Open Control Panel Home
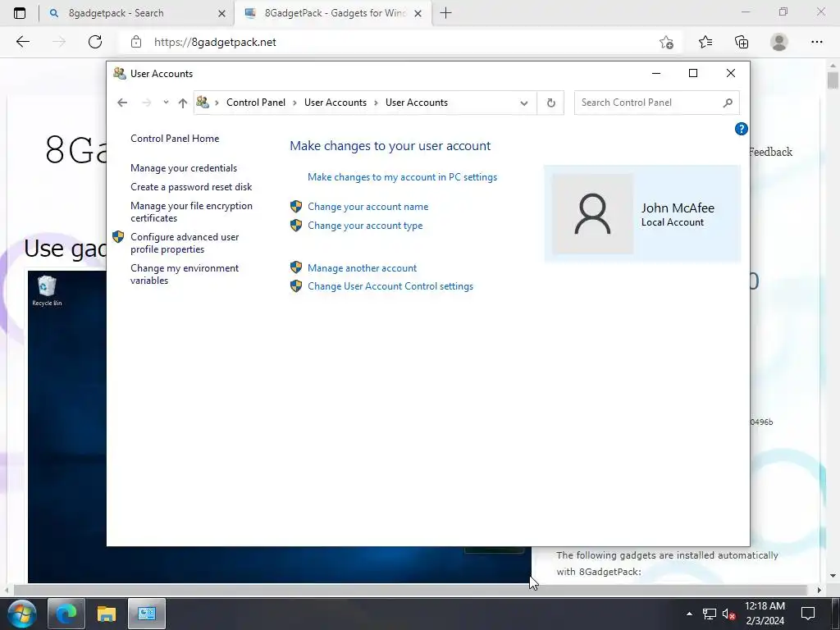840x630 pixels. tap(175, 138)
